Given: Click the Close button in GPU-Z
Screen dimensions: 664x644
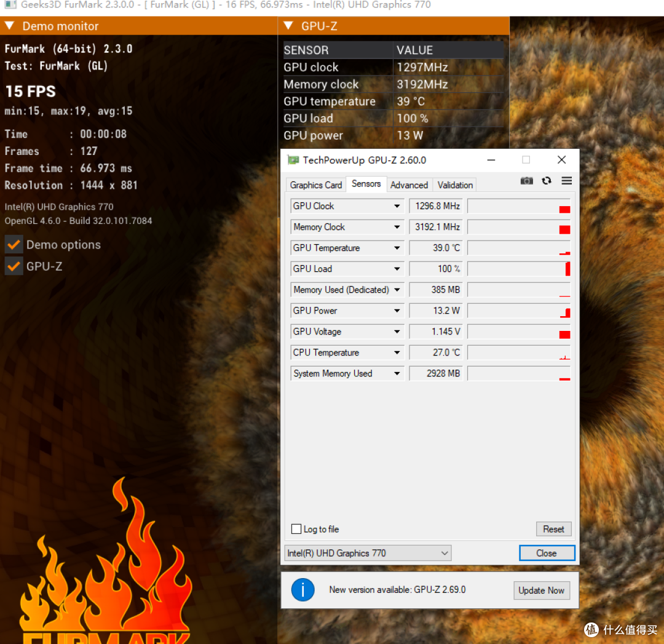Looking at the screenshot, I should click(x=547, y=554).
